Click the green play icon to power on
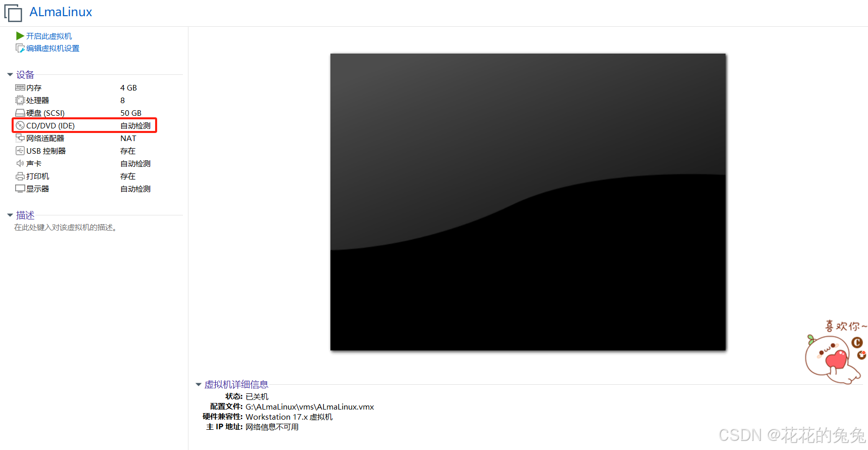This screenshot has height=450, width=868. (x=20, y=36)
